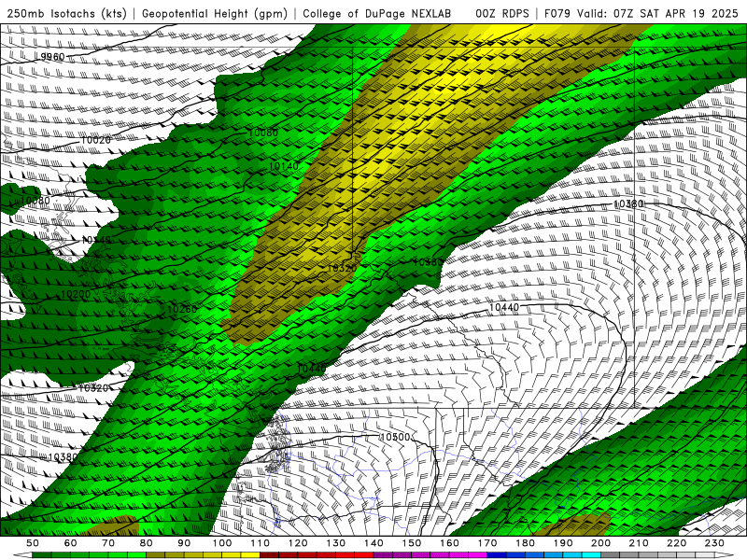747x560 pixels.
Task: Select the 170 knot legend label
Action: tap(487, 543)
